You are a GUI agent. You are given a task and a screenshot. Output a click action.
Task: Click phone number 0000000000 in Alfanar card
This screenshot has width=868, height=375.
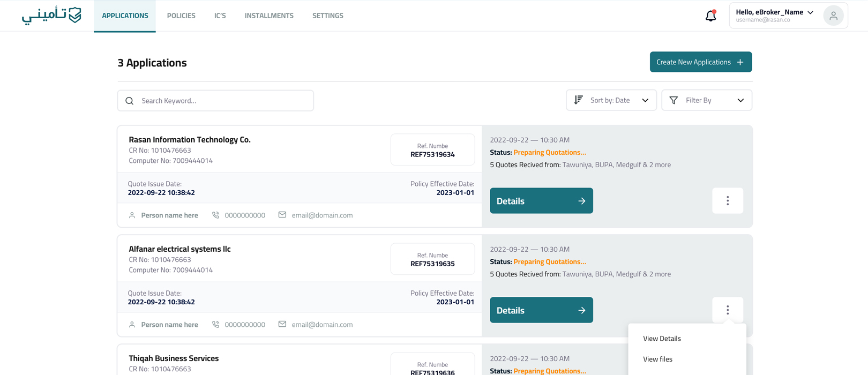(245, 325)
